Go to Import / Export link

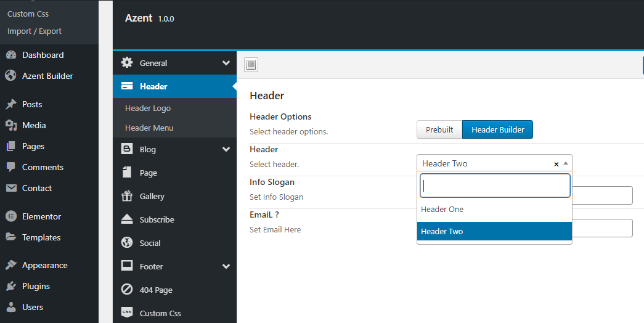[35, 31]
